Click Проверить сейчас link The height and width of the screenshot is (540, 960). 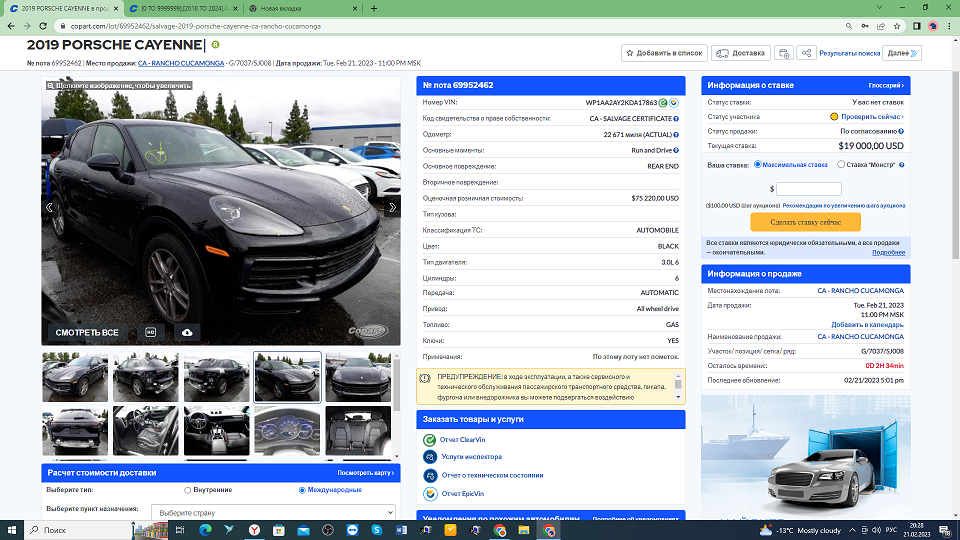pyautogui.click(x=872, y=116)
